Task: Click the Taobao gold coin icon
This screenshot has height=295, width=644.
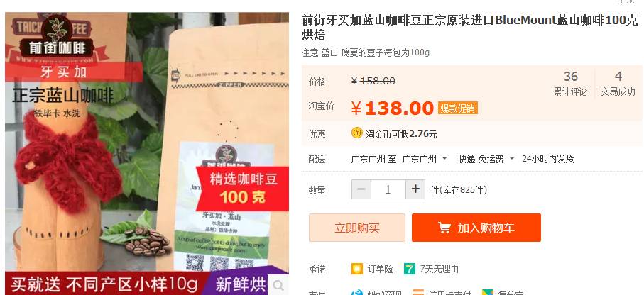Action: pos(357,133)
